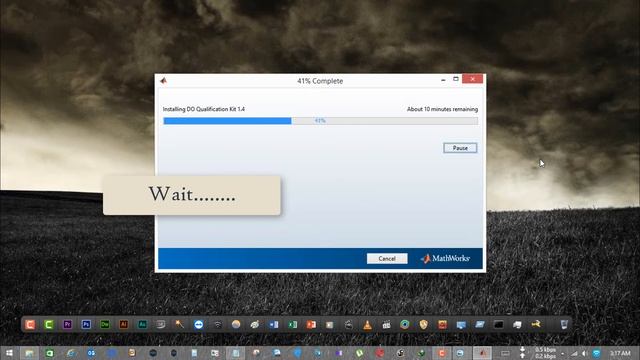Launch Microsoft Excel from dock

293,324
